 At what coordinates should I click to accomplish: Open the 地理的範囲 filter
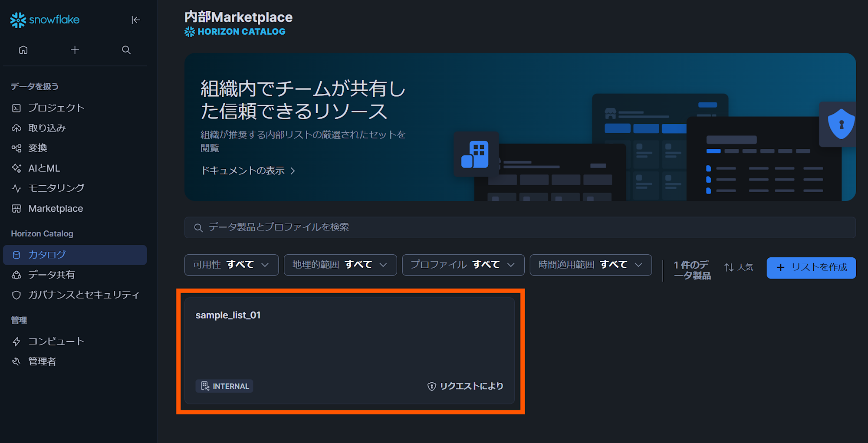tap(340, 265)
